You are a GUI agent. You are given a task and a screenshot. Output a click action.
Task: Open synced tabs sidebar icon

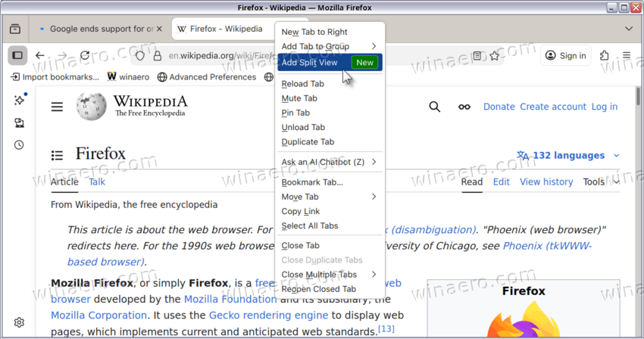19,123
